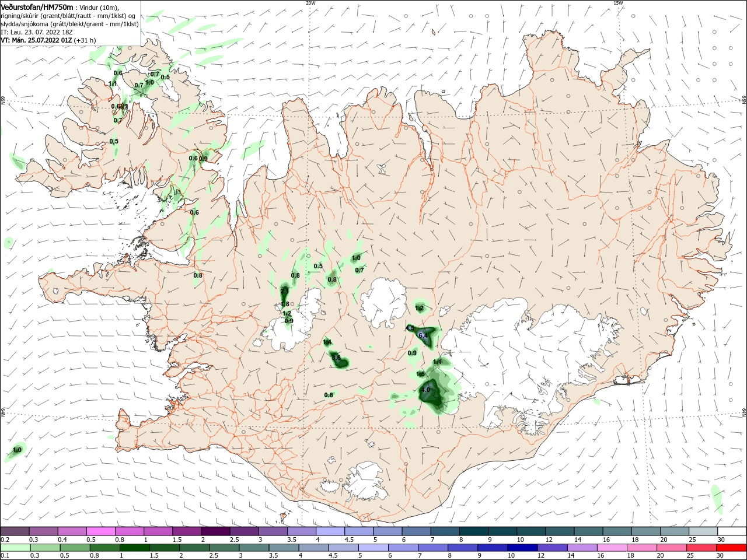Click the dusky mauve snow swatch labeled 0.2

(15, 531)
